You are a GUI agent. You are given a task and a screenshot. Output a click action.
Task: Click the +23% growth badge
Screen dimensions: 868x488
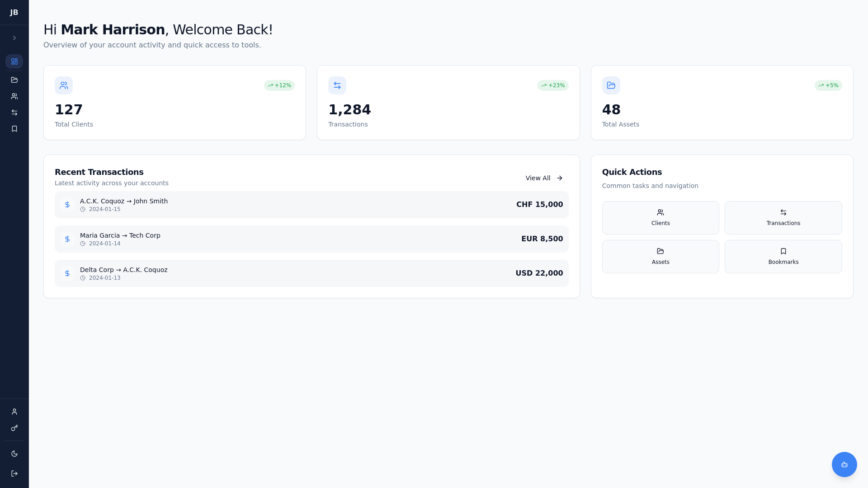click(553, 85)
